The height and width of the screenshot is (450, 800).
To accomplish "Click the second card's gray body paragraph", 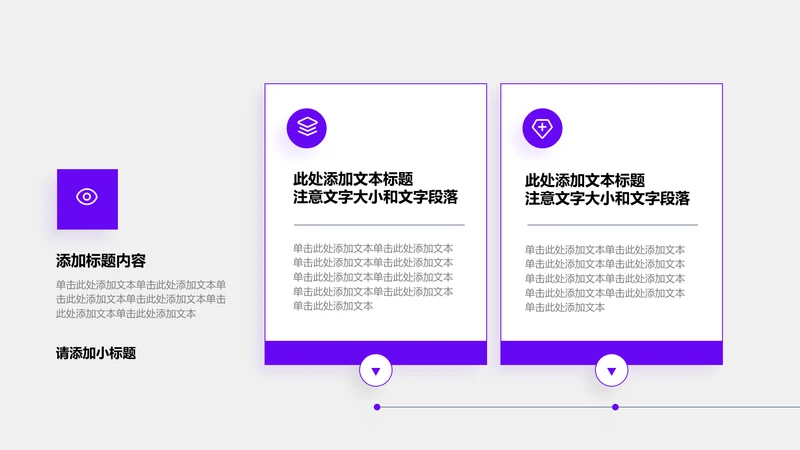I will coord(605,279).
